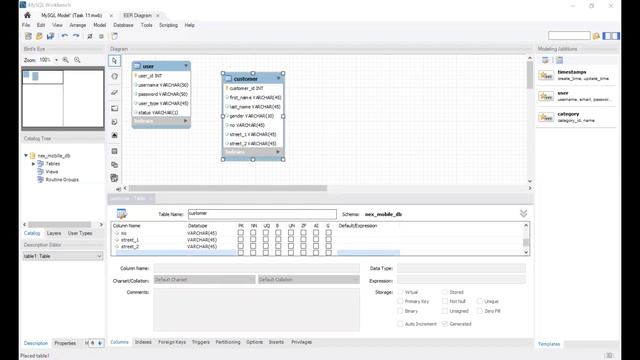The height and width of the screenshot is (360, 640).
Task: Open the File menu
Action: tap(26, 25)
